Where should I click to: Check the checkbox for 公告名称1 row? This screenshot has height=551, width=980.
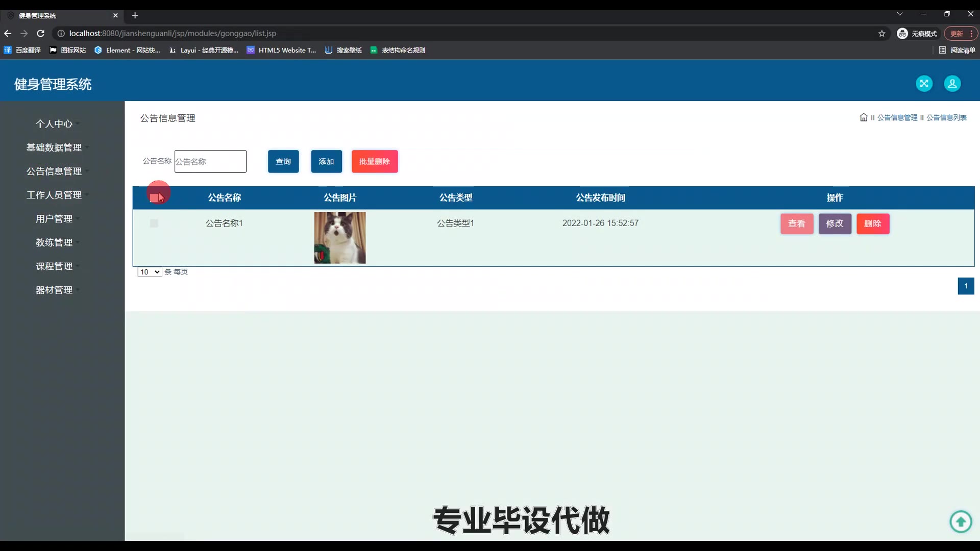coord(154,223)
